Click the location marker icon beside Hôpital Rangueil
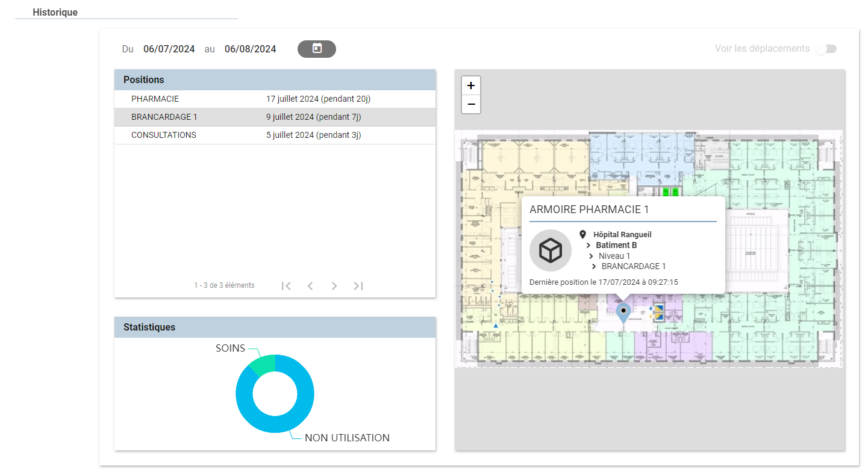 point(582,234)
